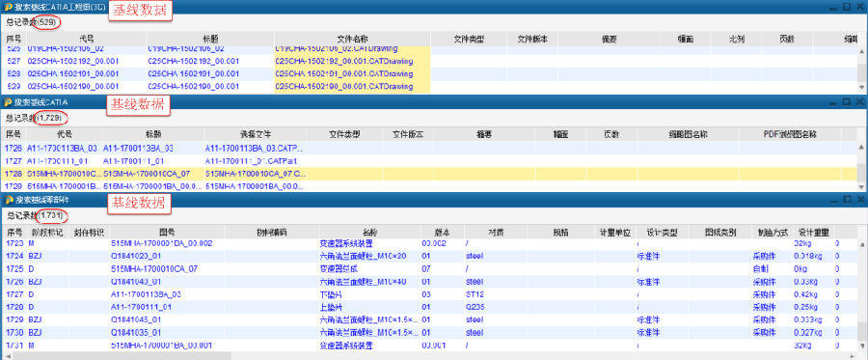Click the P icon of the 搜索基线CATIA工程图(3D) panel
This screenshot has width=868, height=360.
pyautogui.click(x=9, y=7)
